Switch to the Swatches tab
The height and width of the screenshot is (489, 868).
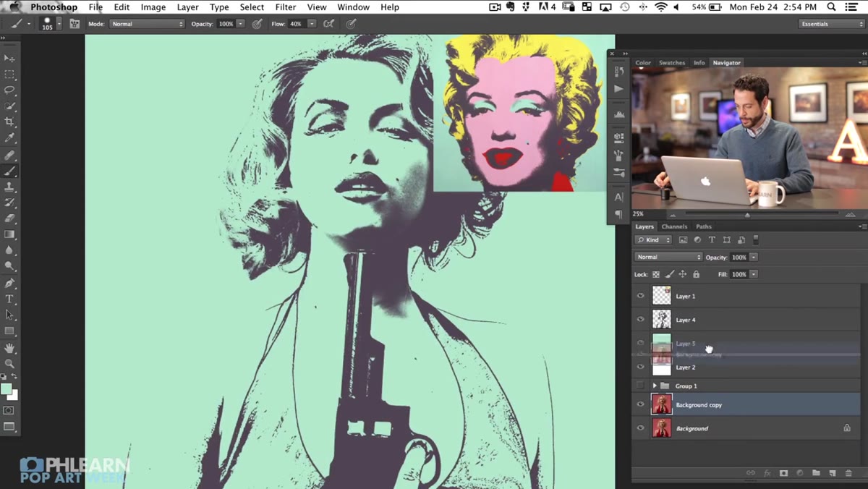pos(672,63)
